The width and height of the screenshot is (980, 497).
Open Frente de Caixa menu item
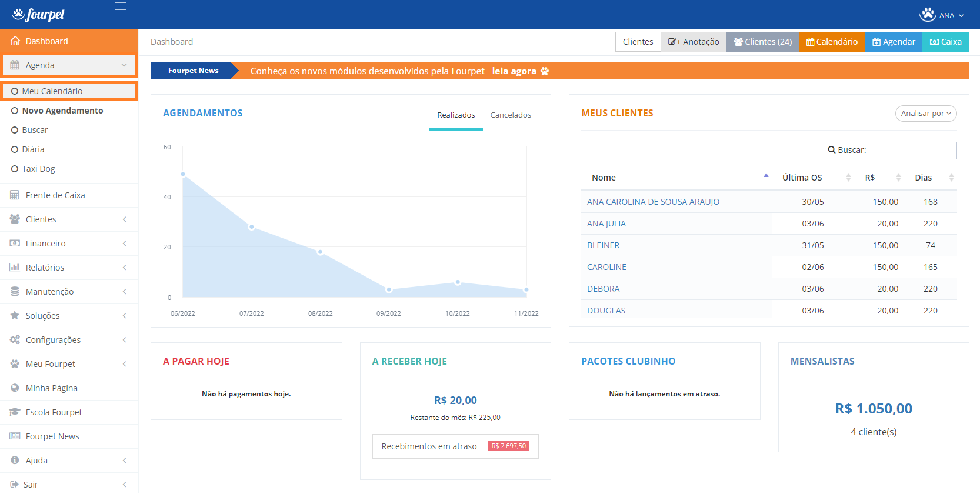tap(69, 195)
